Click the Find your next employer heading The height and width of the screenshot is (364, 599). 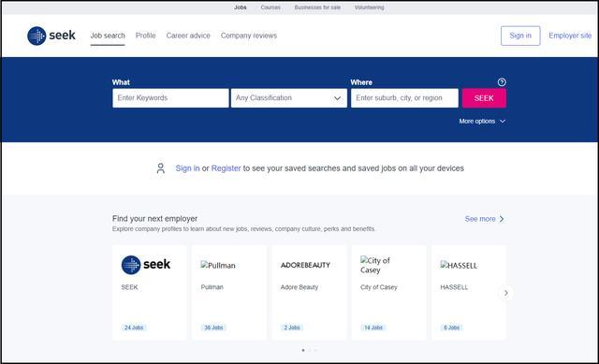coord(154,218)
